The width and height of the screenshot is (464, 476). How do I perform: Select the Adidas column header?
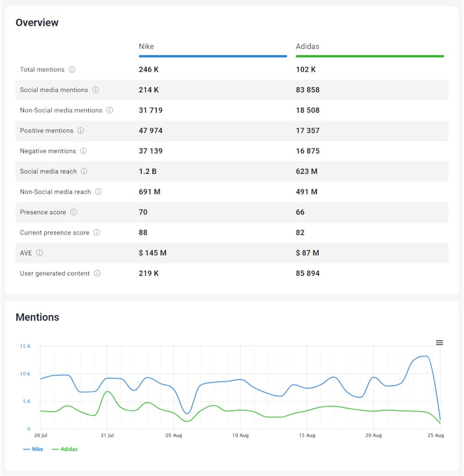pos(307,46)
